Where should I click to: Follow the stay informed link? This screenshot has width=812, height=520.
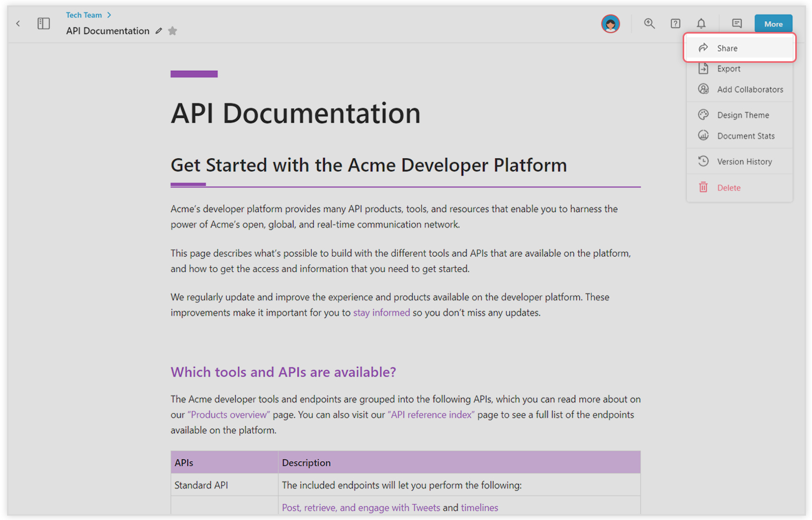coord(382,313)
